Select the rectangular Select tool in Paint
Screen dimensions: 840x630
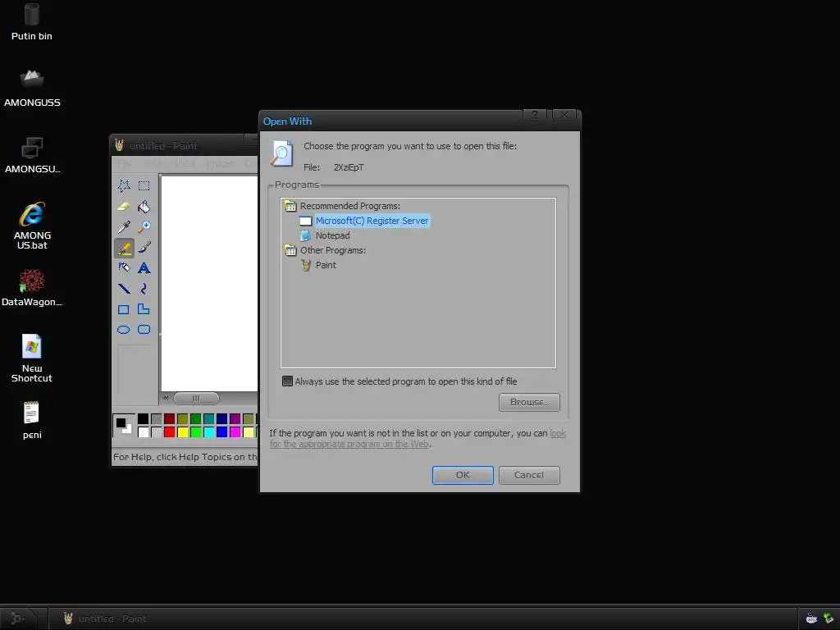(x=144, y=186)
